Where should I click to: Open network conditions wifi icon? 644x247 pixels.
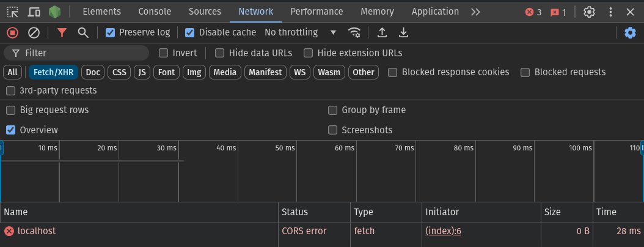[x=354, y=32]
